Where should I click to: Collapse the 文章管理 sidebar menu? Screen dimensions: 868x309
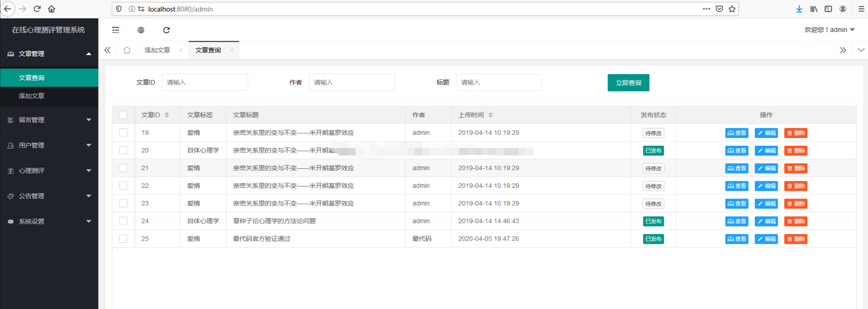49,54
